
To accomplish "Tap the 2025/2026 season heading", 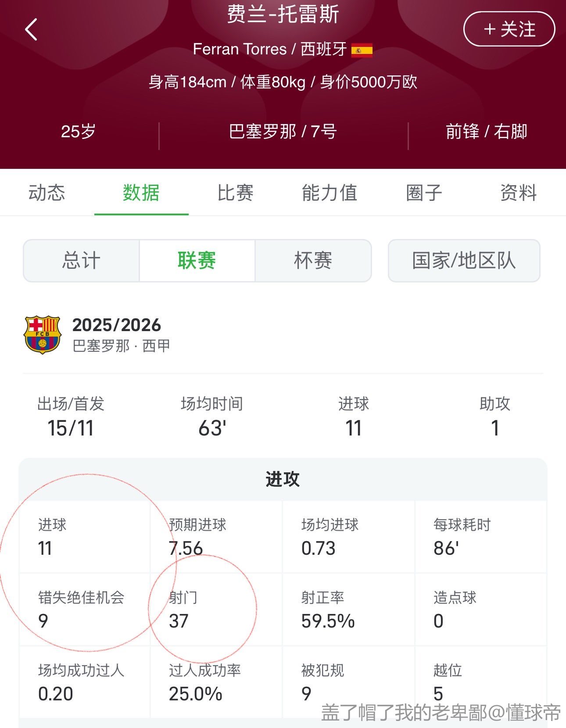I will click(117, 325).
